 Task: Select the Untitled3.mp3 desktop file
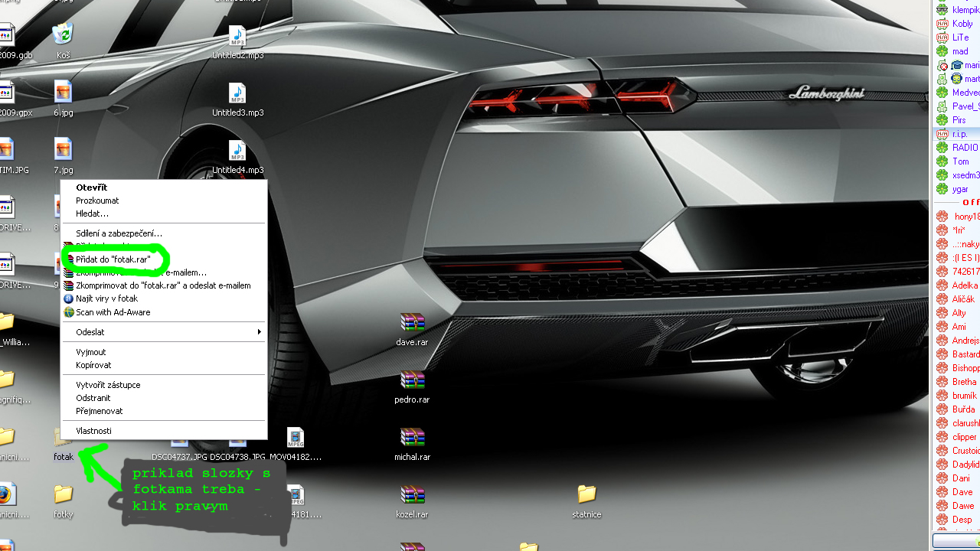(237, 94)
